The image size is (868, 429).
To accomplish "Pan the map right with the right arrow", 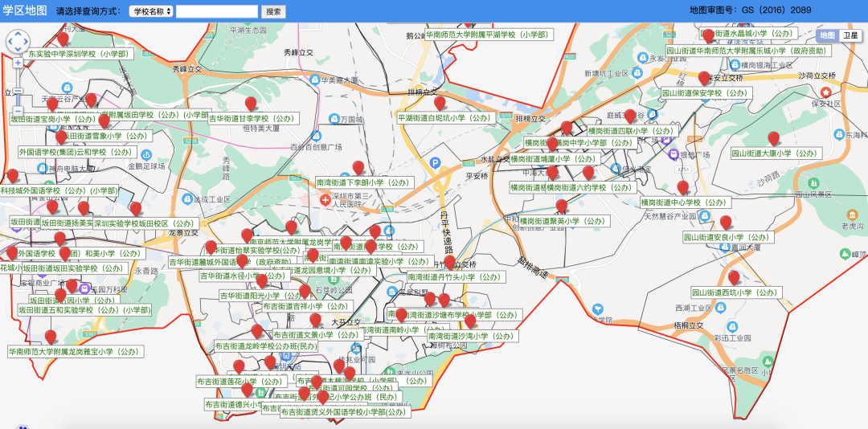I will (26, 42).
